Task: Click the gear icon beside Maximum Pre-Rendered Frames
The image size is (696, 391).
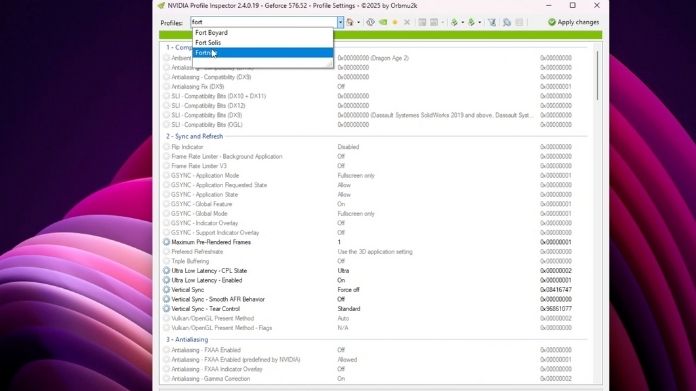Action: pos(166,242)
